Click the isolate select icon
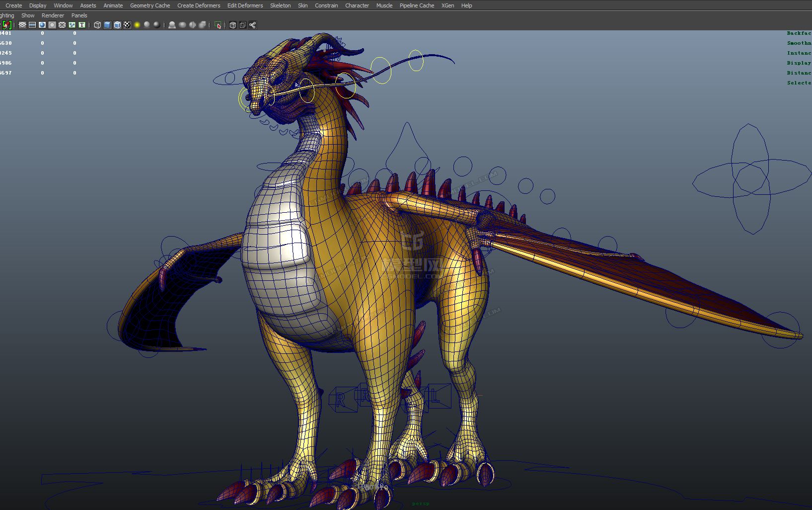The height and width of the screenshot is (510, 812). click(218, 25)
